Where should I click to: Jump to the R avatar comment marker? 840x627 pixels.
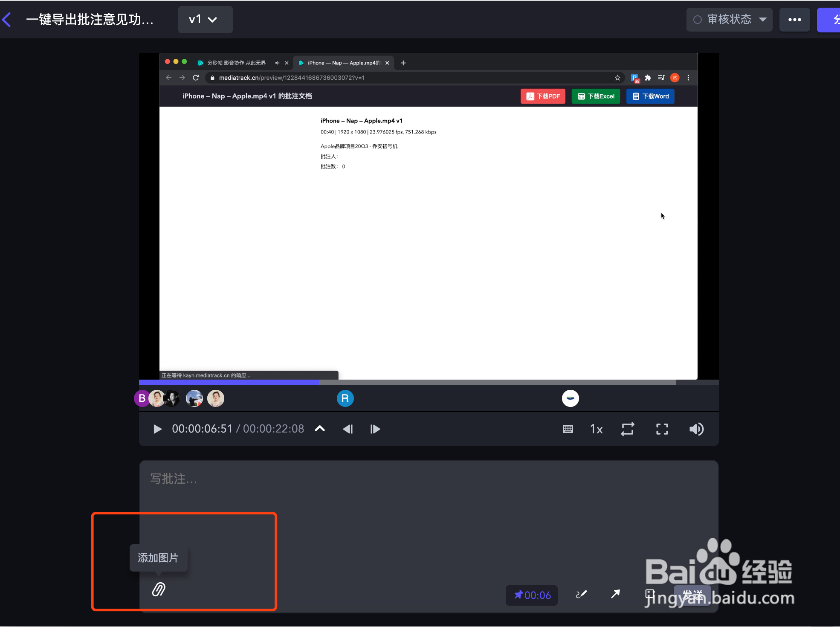pos(345,398)
